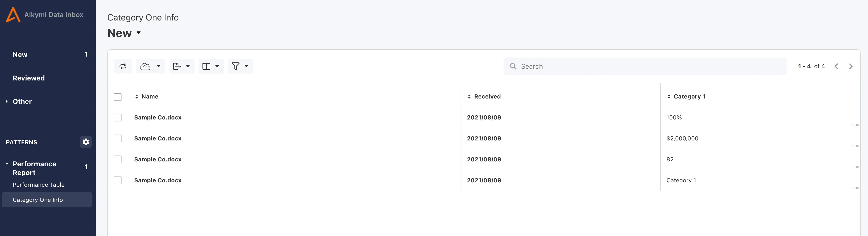
Task: Check the row with $2,000,000 value
Action: click(118, 138)
